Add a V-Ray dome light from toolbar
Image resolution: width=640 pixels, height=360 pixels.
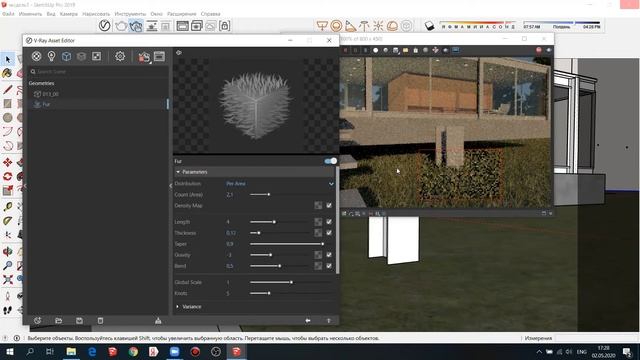click(x=392, y=26)
